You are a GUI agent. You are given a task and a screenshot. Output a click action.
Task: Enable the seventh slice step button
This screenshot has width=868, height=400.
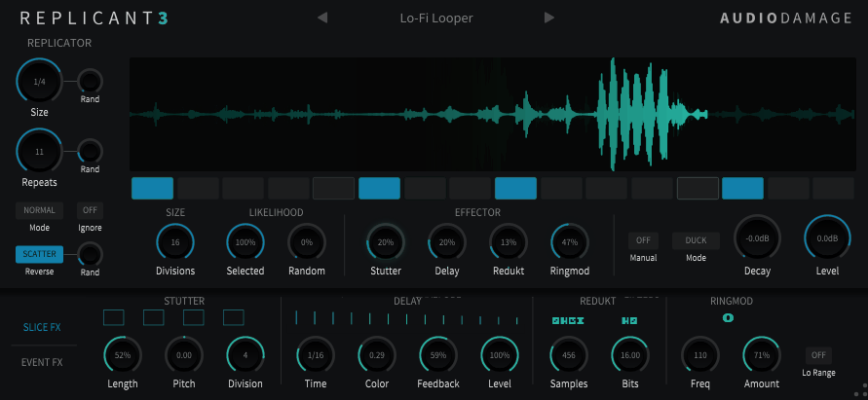(425, 188)
